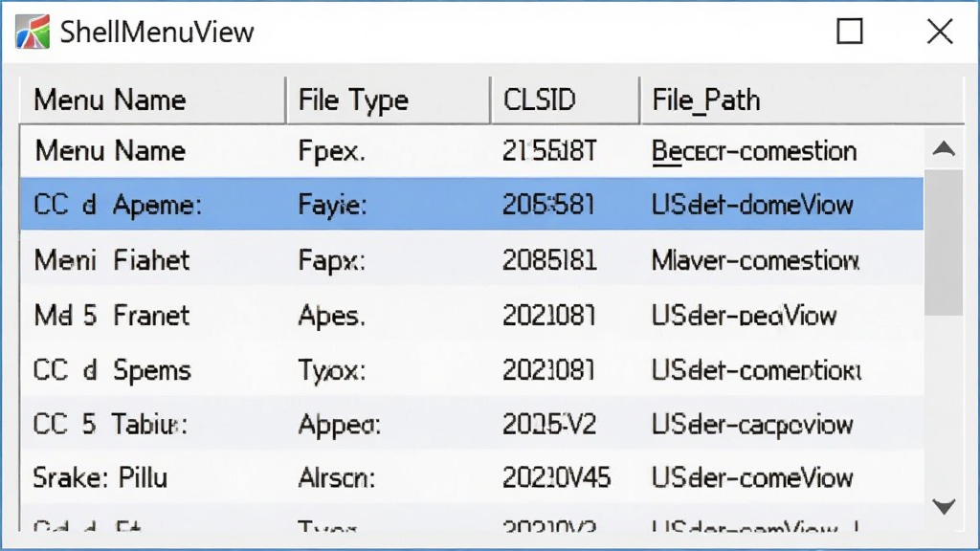Viewport: 980px width, 551px height.
Task: Click the 'Fapx:' file type cell
Action: coord(332,261)
